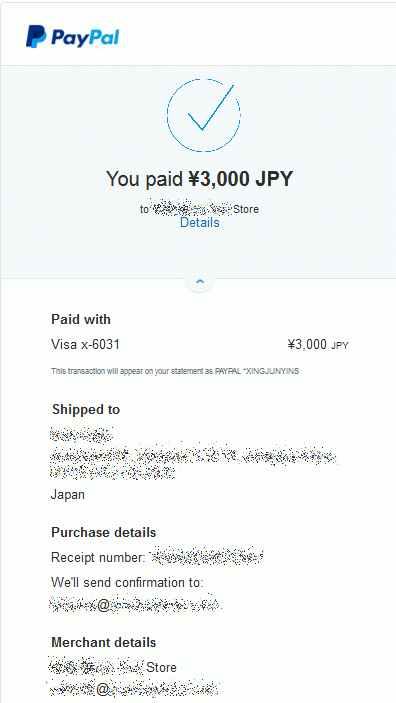Click the blurred store name under the headline
Image resolution: width=396 pixels, height=703 pixels.
click(x=200, y=208)
